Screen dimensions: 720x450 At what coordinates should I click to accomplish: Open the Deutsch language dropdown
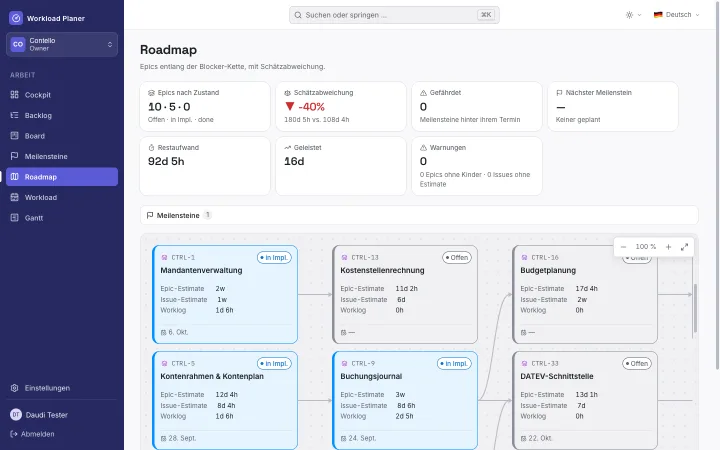tap(676, 15)
